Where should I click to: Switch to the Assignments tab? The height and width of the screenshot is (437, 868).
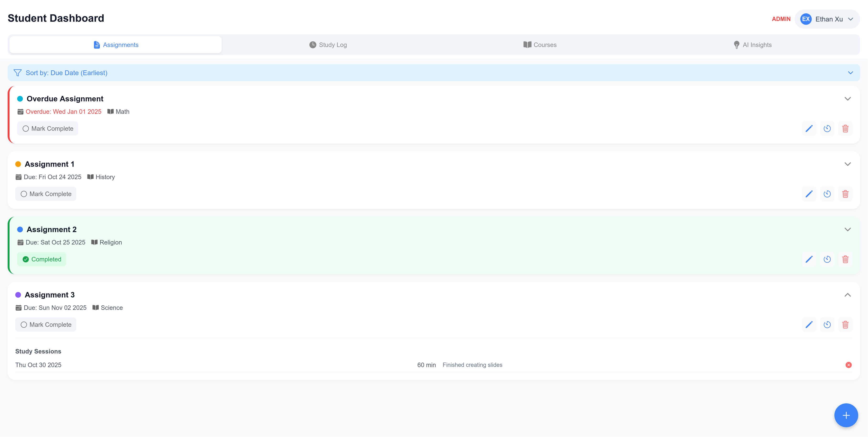coord(116,45)
